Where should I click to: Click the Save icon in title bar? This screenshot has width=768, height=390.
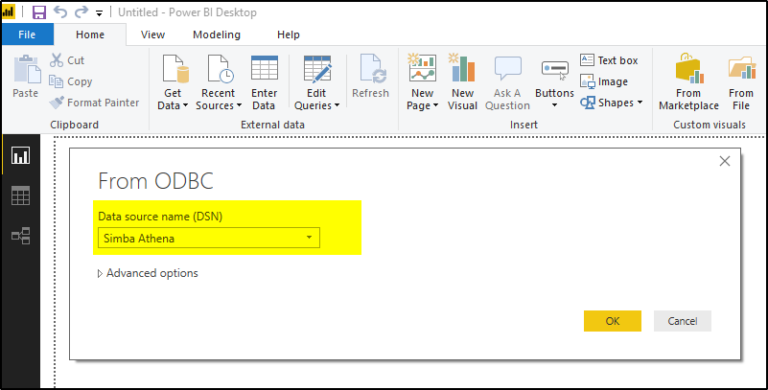tap(39, 12)
